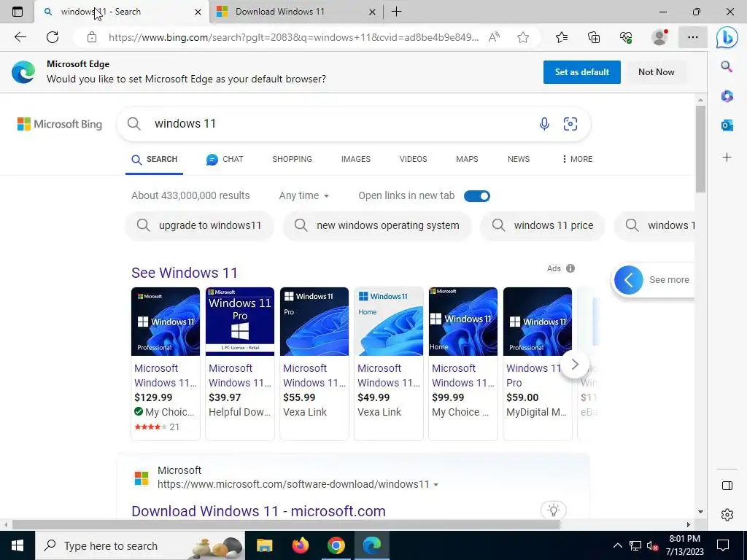The width and height of the screenshot is (747, 560).
Task: Search suggestion new windows operating system
Action: tap(377, 225)
